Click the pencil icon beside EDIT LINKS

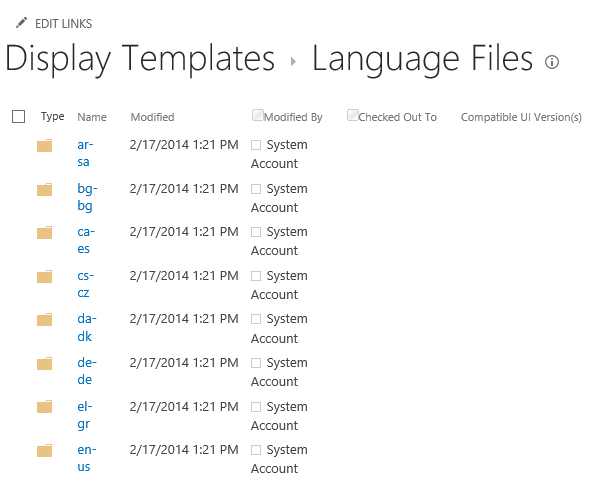[21, 23]
